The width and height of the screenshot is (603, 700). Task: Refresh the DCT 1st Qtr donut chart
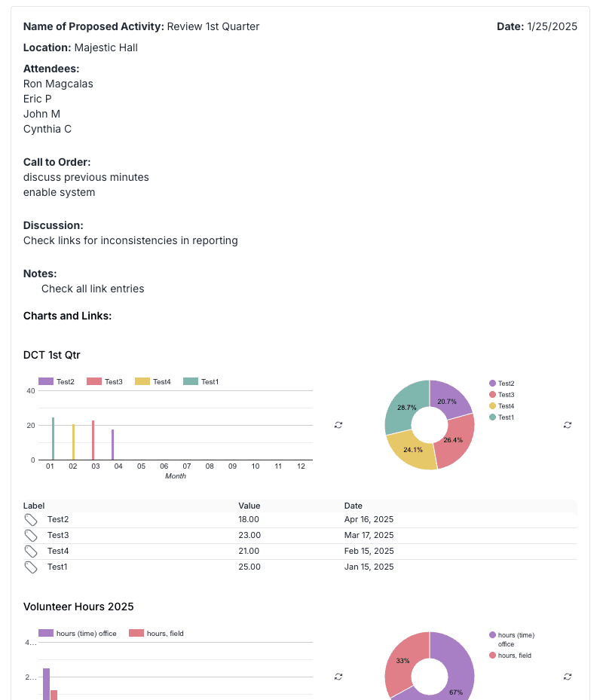(568, 425)
